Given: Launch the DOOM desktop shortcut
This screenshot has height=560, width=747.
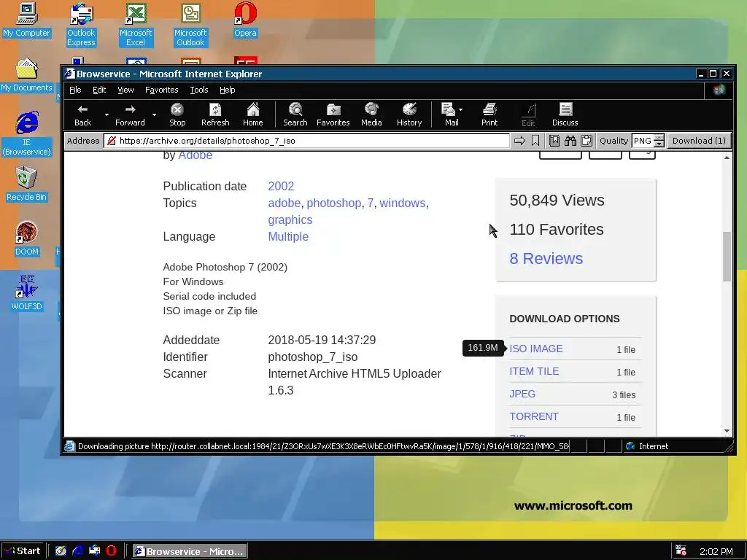Looking at the screenshot, I should point(26,238).
